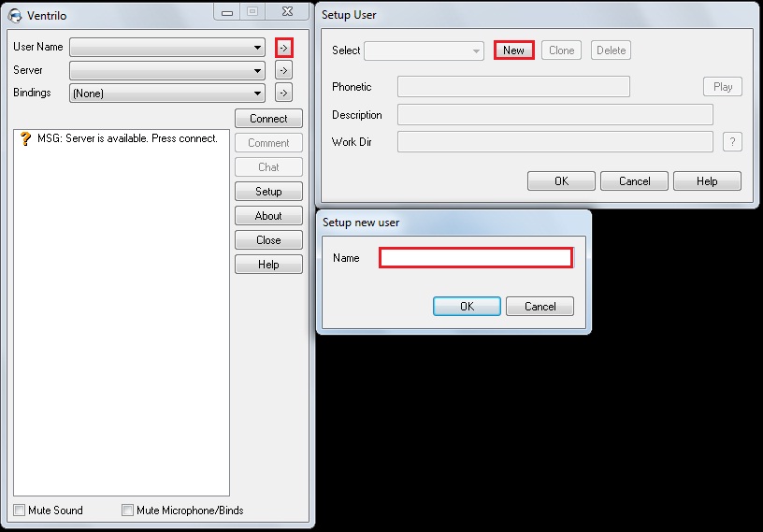Click the Description input field

(x=555, y=114)
